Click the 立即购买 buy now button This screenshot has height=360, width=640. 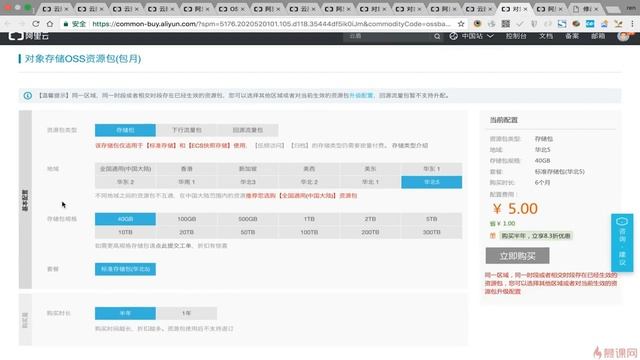coord(517,256)
